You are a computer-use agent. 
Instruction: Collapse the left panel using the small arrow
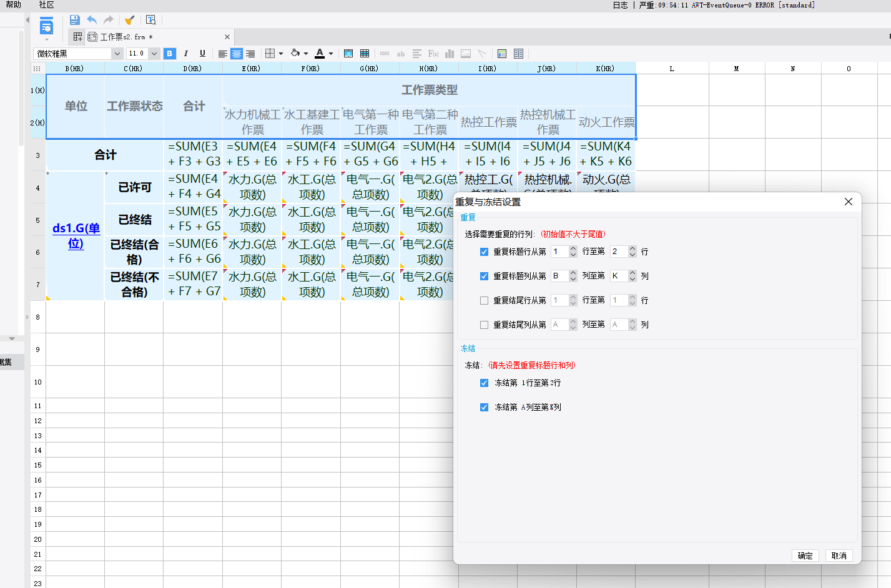pos(27,20)
